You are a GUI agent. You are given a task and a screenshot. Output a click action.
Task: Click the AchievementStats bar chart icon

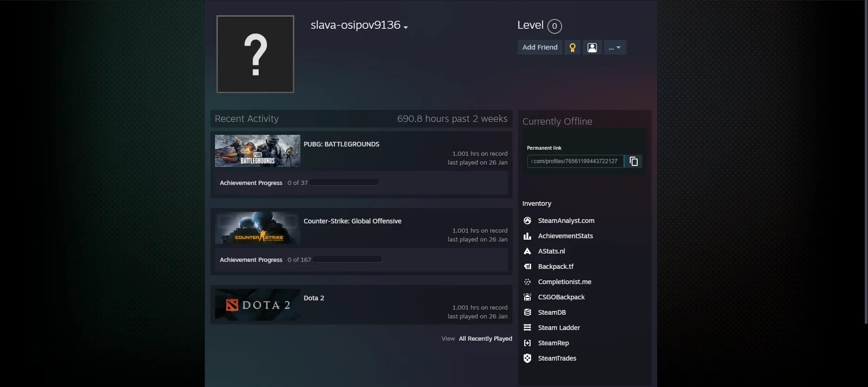pos(527,236)
